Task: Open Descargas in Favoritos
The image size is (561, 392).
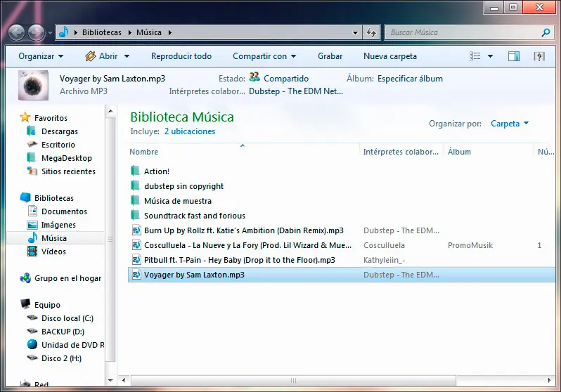Action: pyautogui.click(x=59, y=131)
